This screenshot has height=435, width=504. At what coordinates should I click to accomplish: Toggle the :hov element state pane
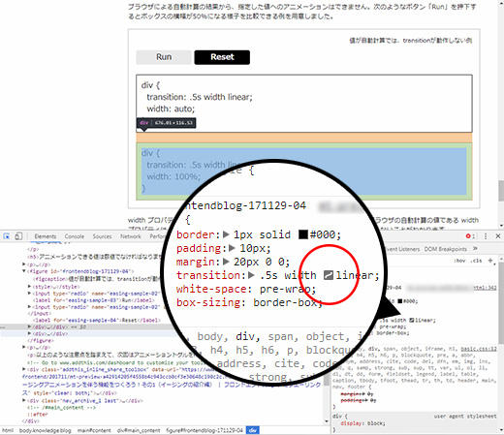(459, 261)
